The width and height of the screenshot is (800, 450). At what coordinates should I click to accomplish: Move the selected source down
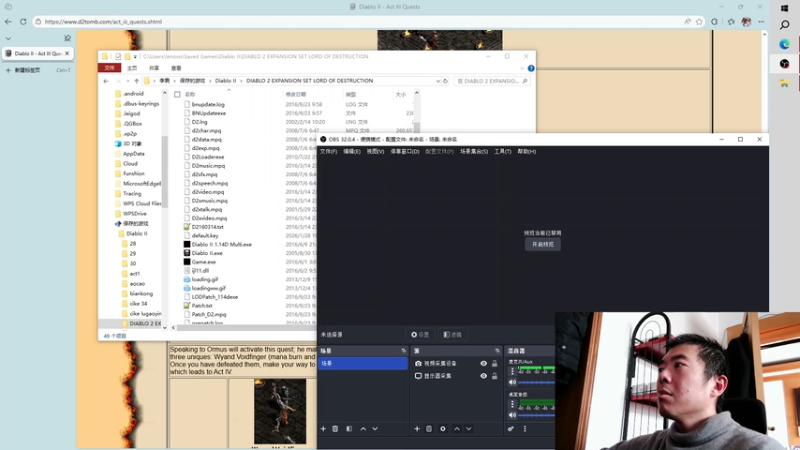(468, 429)
